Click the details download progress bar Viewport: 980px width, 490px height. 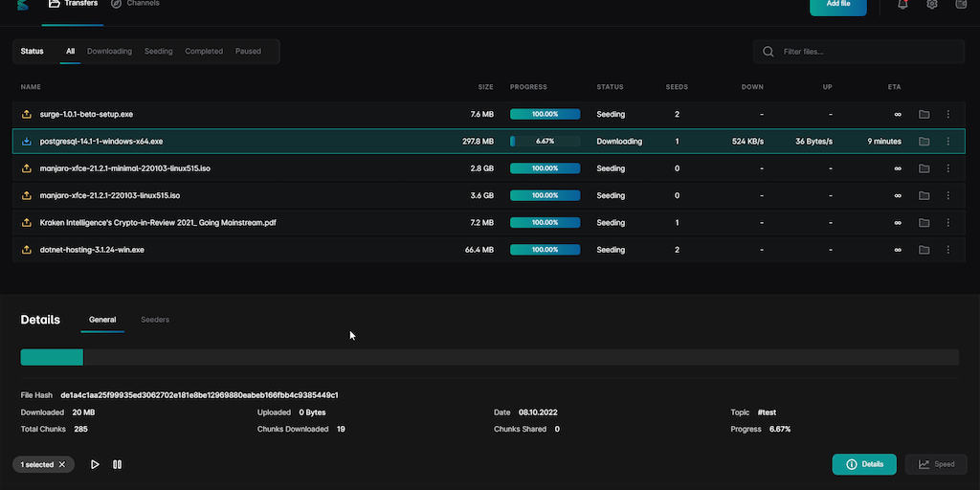[x=489, y=357]
